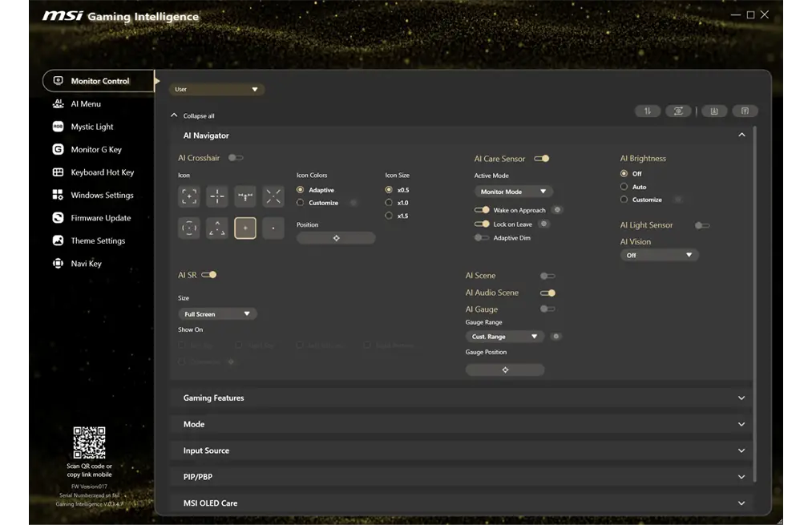Expand the Input Source section

[x=741, y=450]
